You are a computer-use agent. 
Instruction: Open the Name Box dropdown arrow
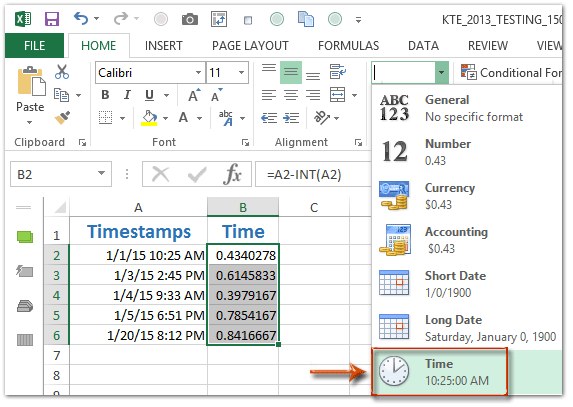tap(102, 174)
